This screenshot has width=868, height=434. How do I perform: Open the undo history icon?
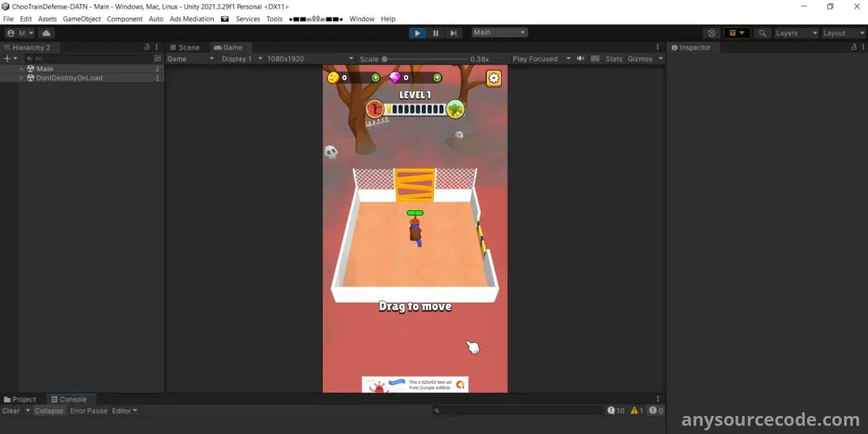711,33
